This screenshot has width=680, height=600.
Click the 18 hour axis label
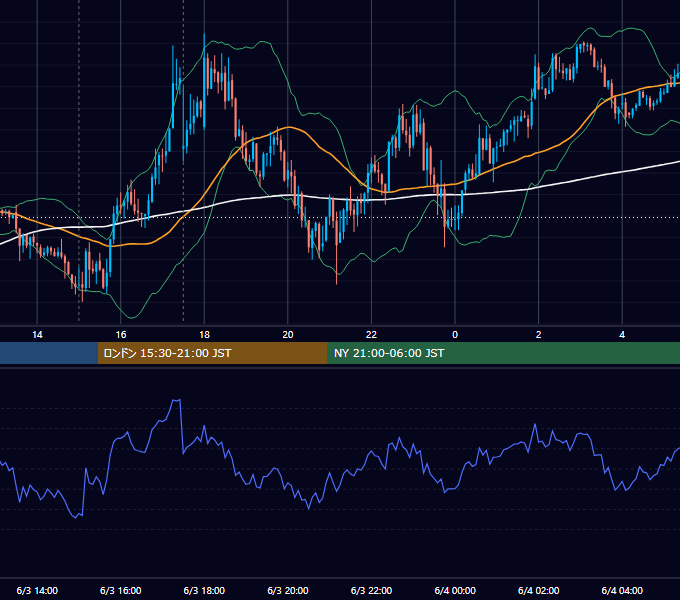204,335
